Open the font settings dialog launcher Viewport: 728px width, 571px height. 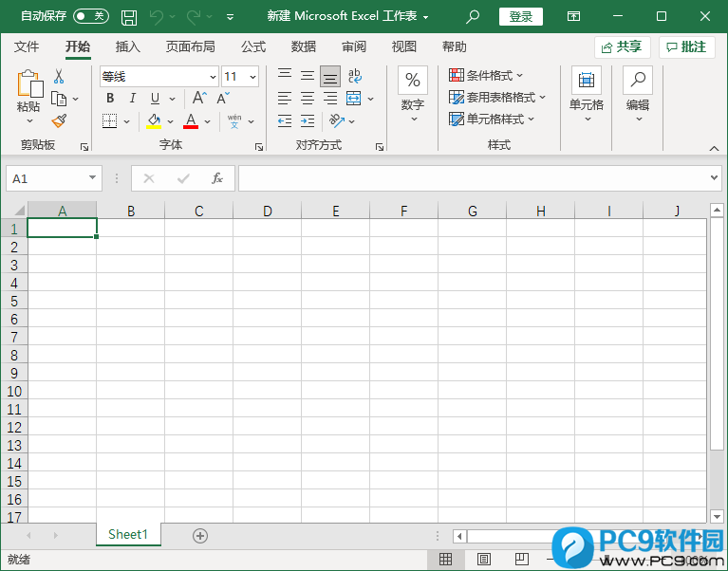click(x=259, y=147)
